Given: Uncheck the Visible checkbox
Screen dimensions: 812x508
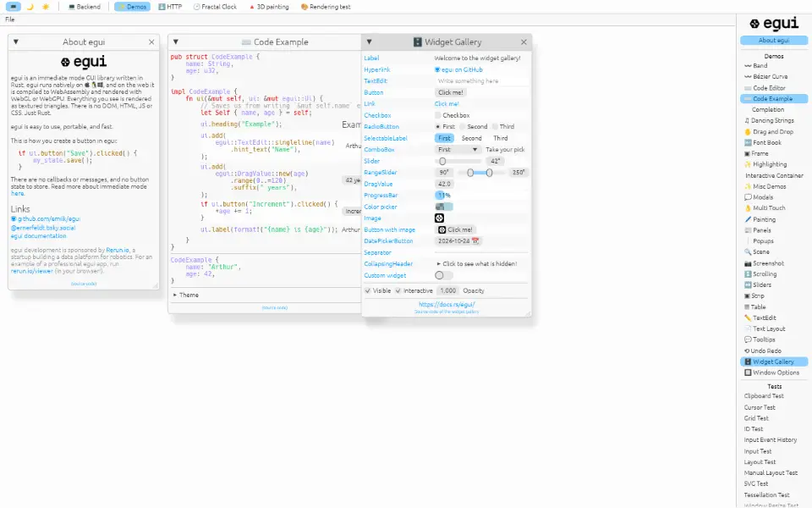Looking at the screenshot, I should pyautogui.click(x=377, y=290).
